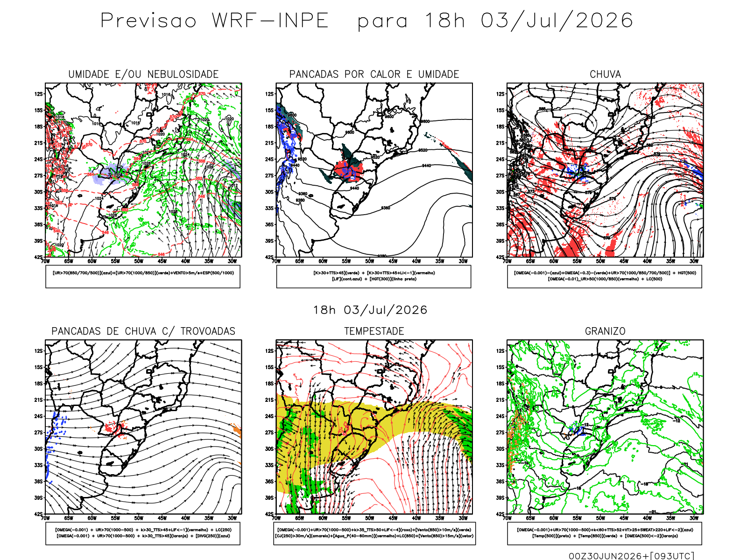Click the PANCADAS DE CHUVA C/ TROVOADAS map
Screen dimensions: 747x560
click(x=143, y=427)
